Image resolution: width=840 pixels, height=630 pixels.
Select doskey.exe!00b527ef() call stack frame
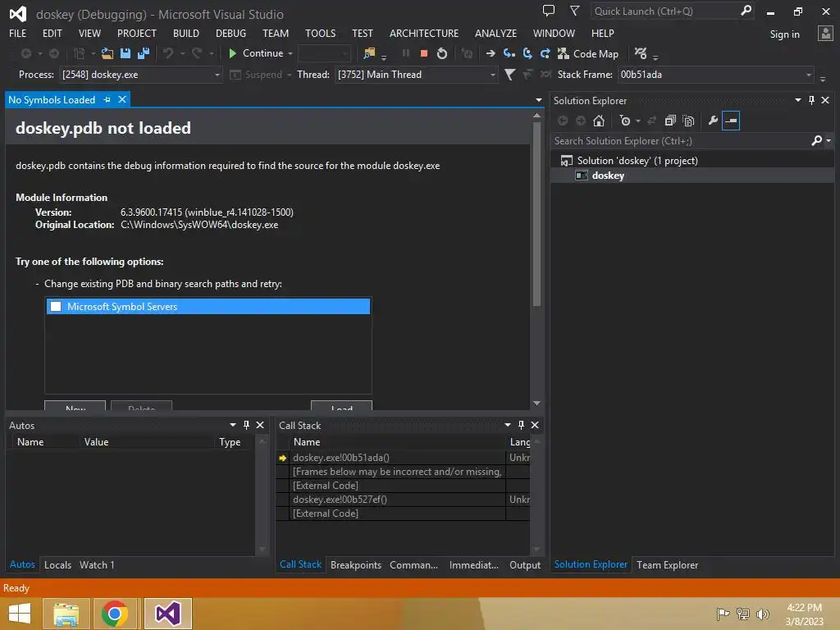coord(340,500)
